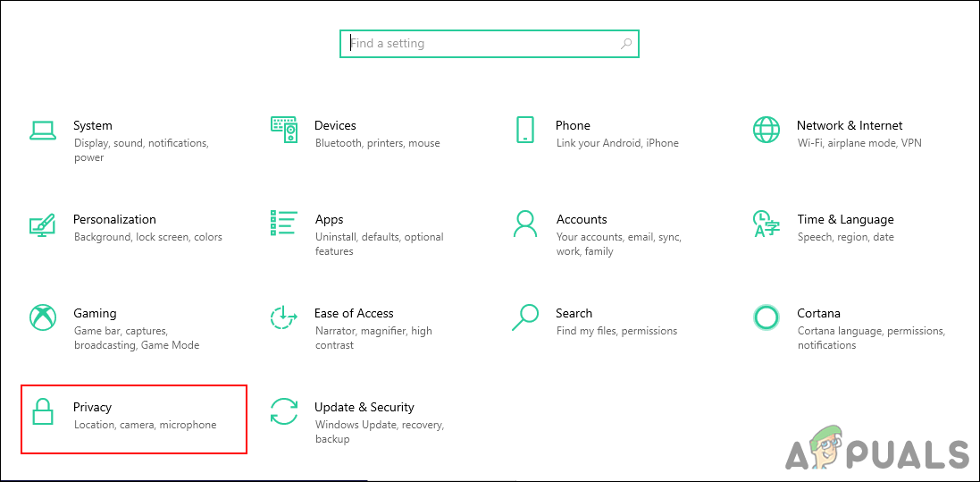Open the System settings title
980x482 pixels.
tap(93, 125)
